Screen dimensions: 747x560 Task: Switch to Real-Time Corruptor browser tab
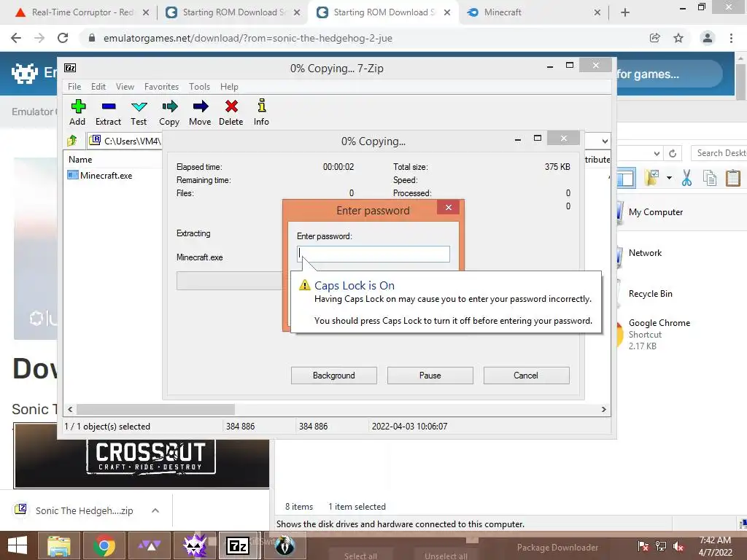(x=82, y=12)
